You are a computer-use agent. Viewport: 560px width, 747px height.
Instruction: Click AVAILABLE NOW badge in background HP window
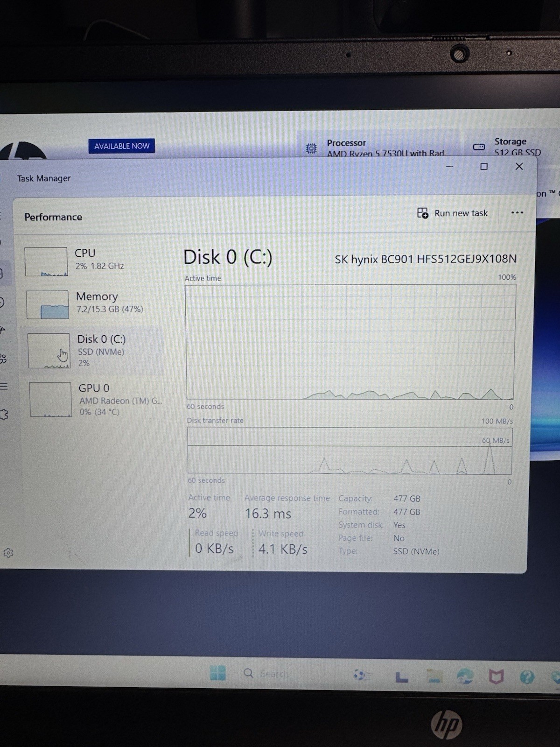(x=122, y=146)
